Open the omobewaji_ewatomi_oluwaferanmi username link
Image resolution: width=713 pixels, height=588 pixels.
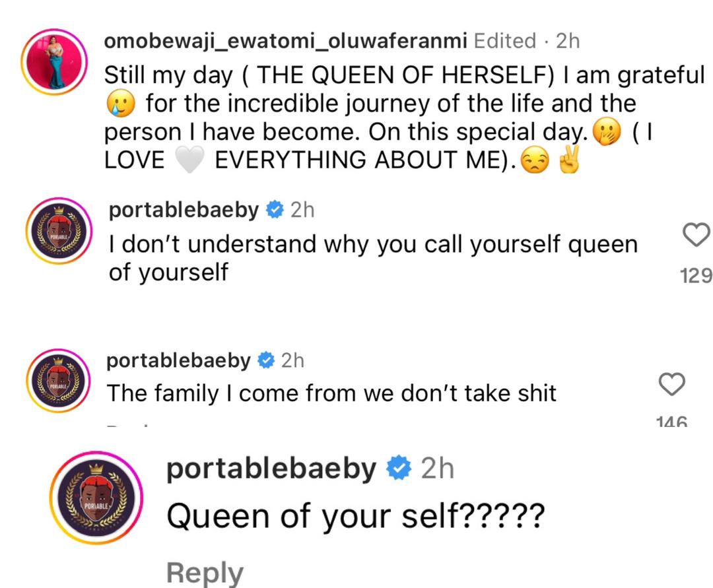point(287,41)
